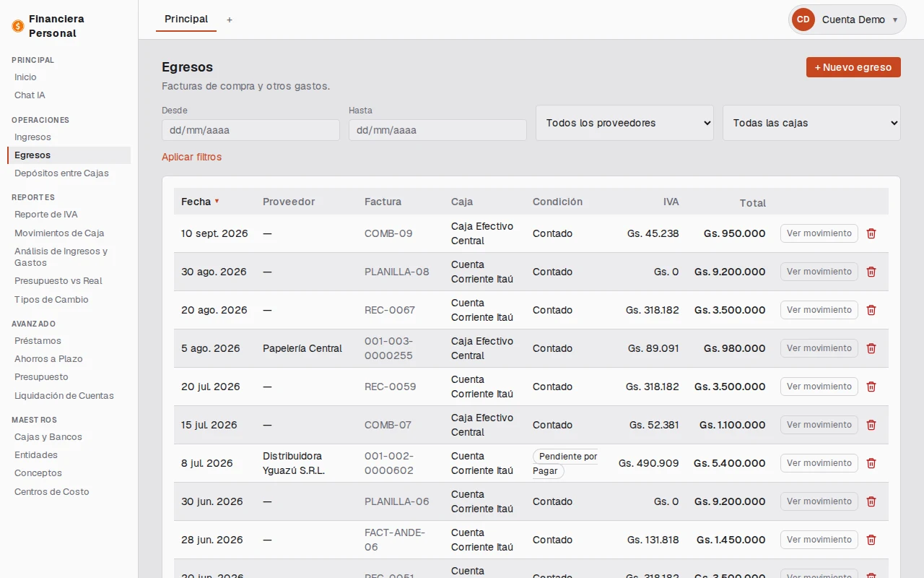View movement for the COMB-09 expense
Viewport: 924px width, 578px height.
point(819,233)
